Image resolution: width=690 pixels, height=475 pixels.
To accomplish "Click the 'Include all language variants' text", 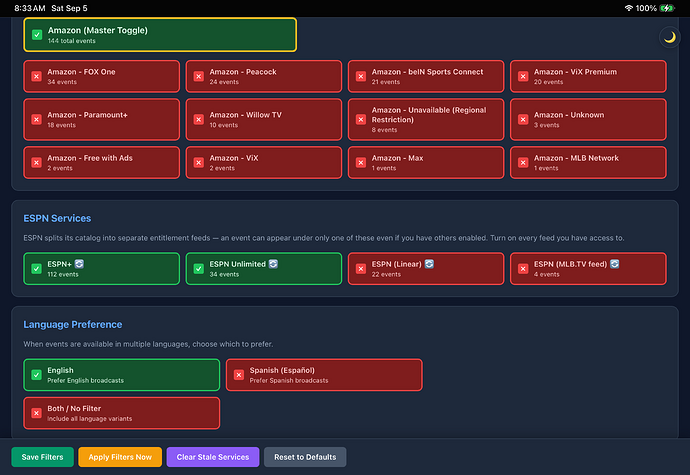I will click(x=90, y=419).
